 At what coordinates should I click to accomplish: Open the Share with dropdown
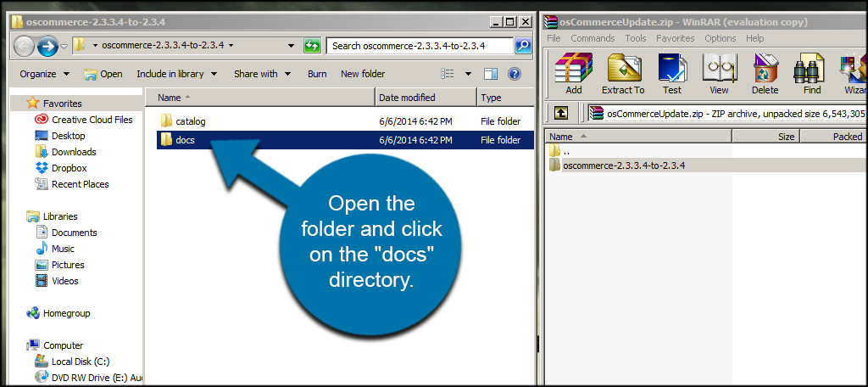tap(263, 74)
